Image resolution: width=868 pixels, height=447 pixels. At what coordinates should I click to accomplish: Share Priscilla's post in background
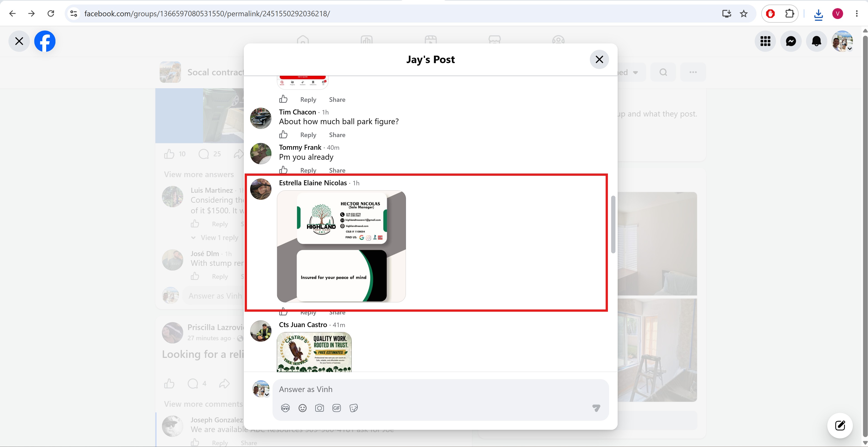pyautogui.click(x=224, y=383)
